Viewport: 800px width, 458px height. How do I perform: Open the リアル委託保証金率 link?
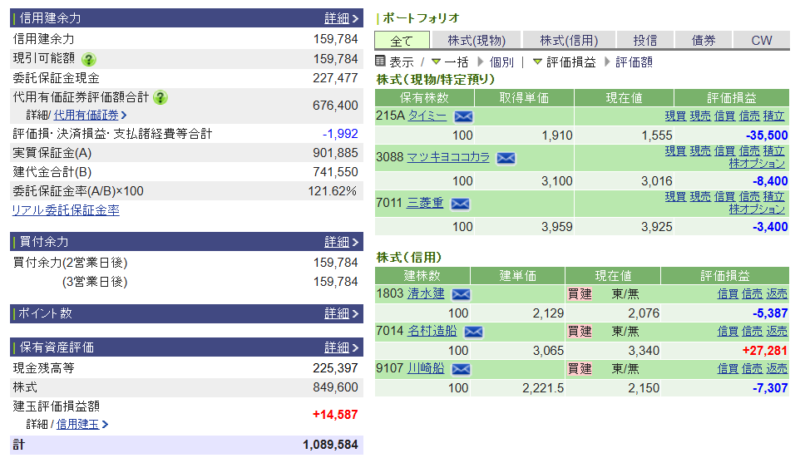(x=65, y=210)
